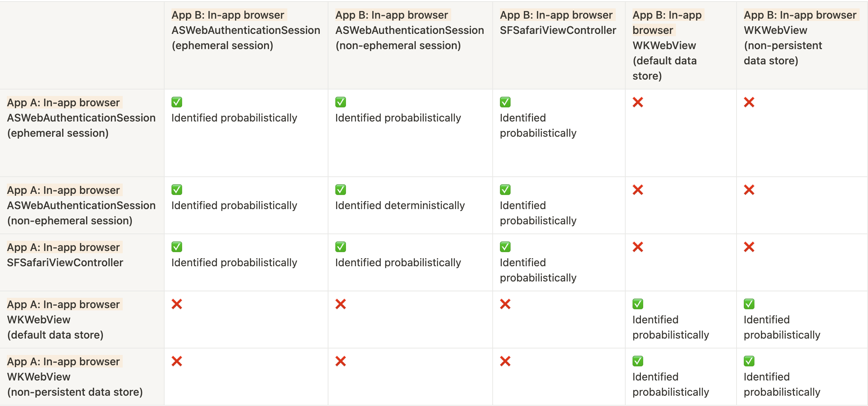Click row header App A WKWebView (non-persistent data store)

75,377
